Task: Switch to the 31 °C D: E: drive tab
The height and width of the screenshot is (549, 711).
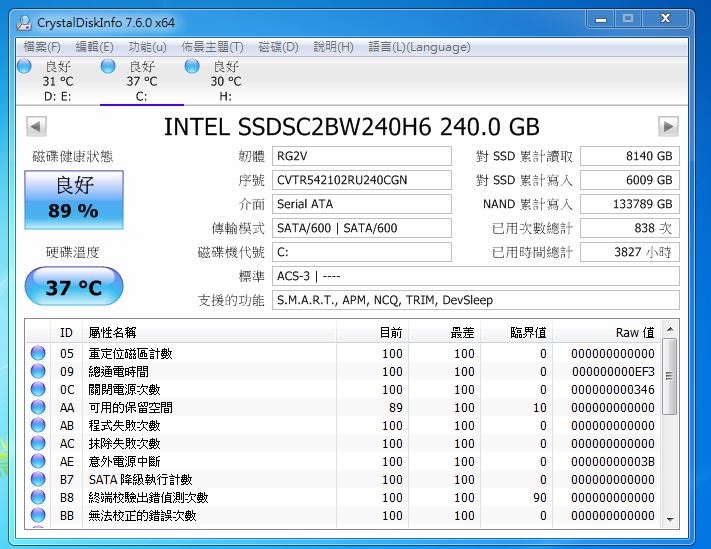Action: (x=58, y=82)
